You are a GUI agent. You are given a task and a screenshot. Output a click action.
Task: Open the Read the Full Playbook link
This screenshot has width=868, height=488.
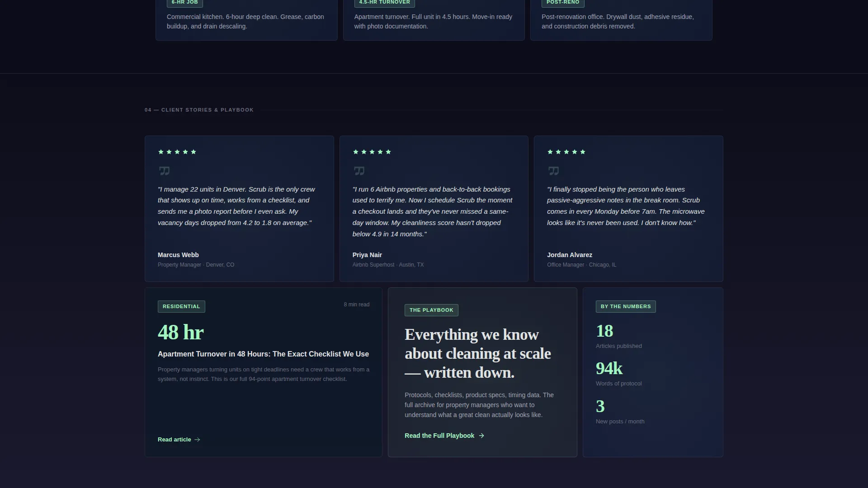(x=444, y=436)
